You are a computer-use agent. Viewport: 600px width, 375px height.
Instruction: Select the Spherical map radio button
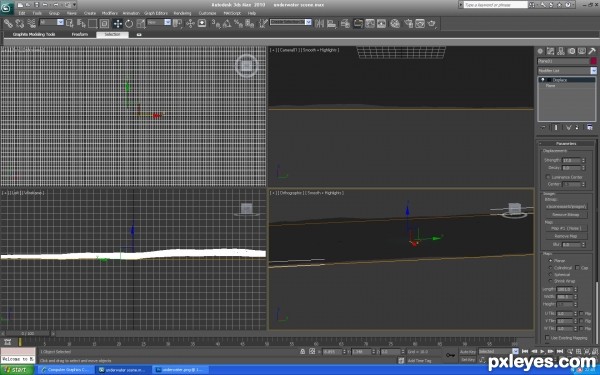[551, 275]
